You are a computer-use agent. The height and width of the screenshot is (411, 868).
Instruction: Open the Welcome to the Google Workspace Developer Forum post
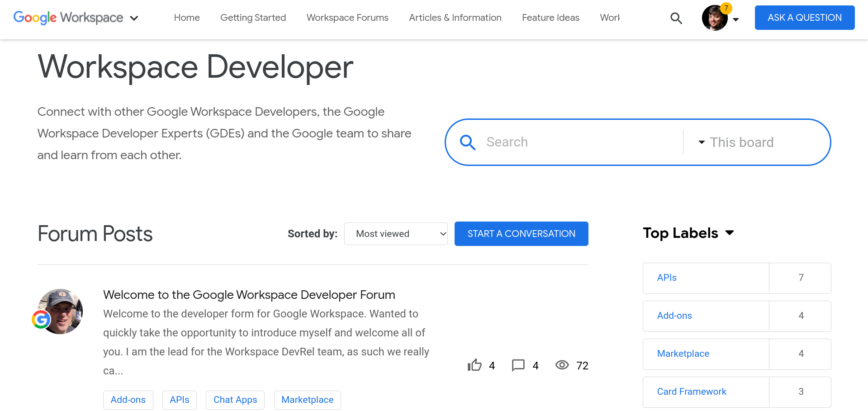pos(249,295)
